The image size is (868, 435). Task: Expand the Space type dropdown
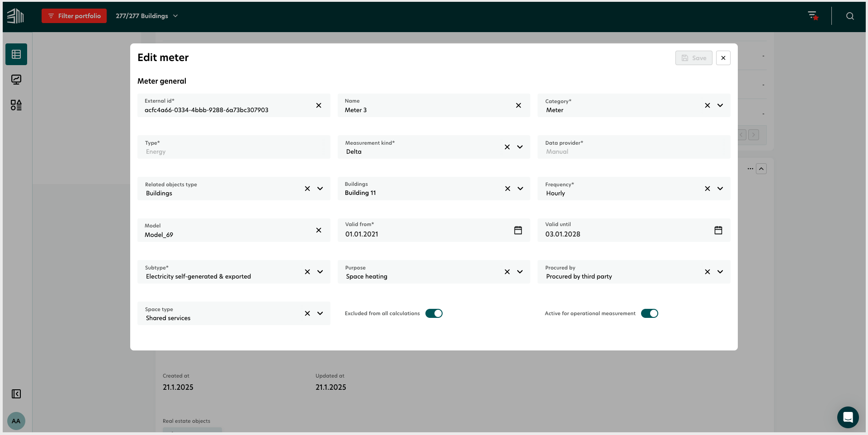[x=320, y=313]
